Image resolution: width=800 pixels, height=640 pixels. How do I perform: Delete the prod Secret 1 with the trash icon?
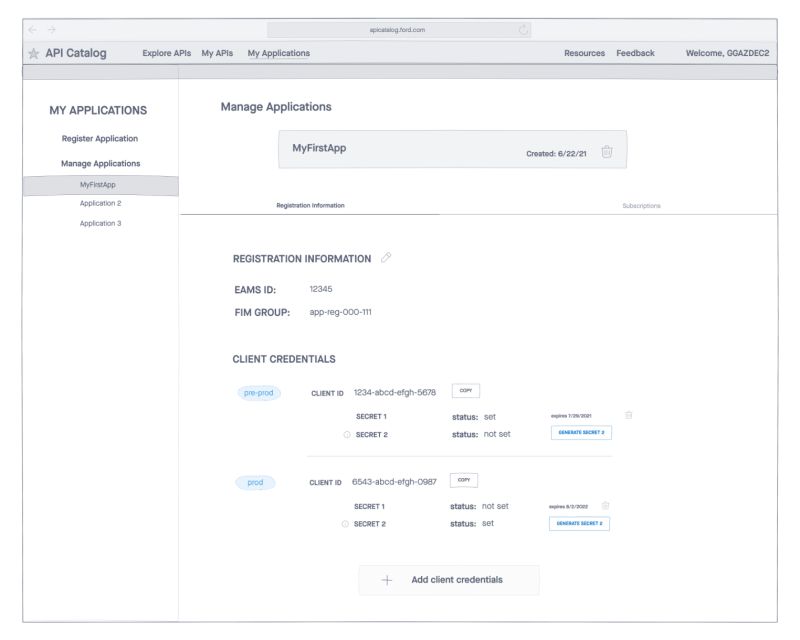(x=605, y=505)
